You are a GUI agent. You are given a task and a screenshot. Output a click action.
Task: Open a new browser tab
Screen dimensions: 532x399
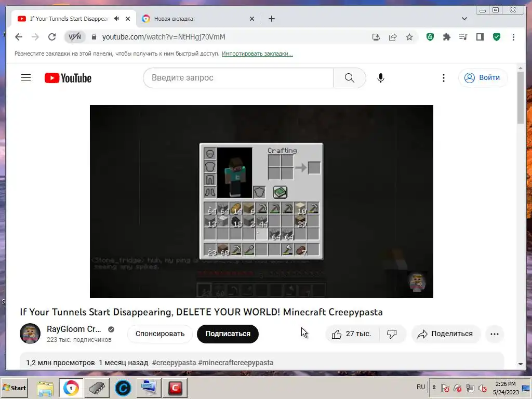click(272, 19)
